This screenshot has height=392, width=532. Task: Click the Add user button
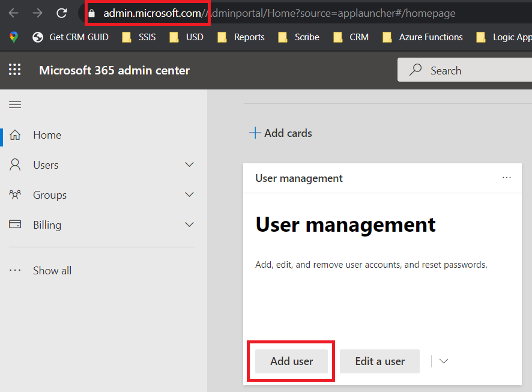click(291, 361)
